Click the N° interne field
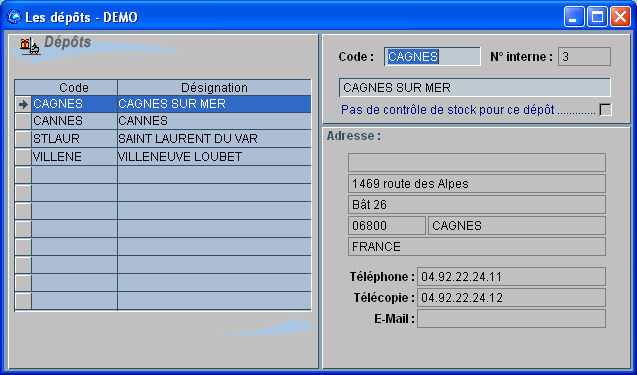The height and width of the screenshot is (375, 637). click(584, 56)
